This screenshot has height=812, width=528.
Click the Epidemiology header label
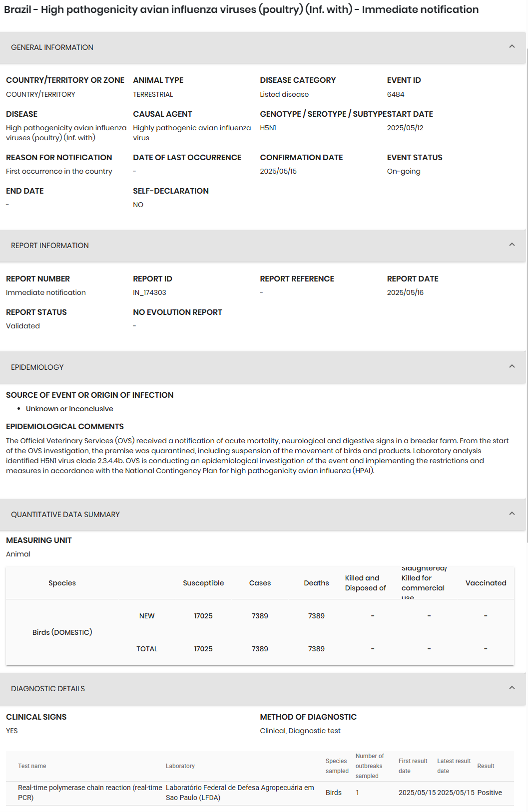pos(37,367)
